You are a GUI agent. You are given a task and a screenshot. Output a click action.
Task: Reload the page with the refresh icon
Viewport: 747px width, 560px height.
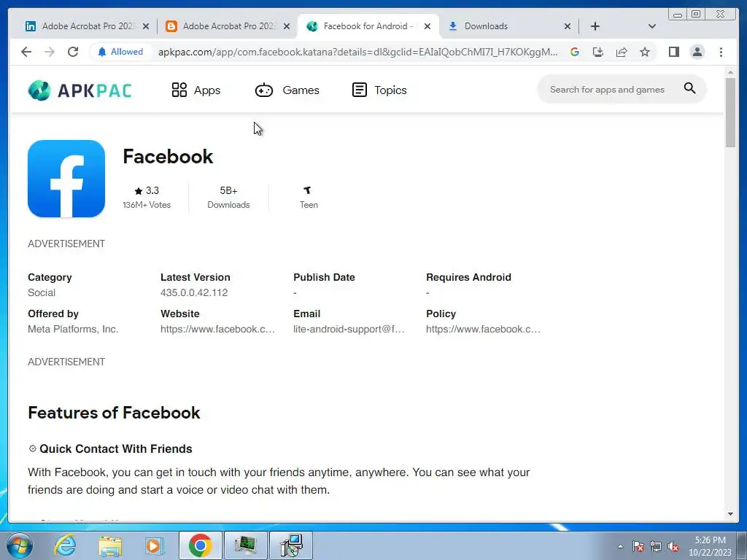coord(73,52)
